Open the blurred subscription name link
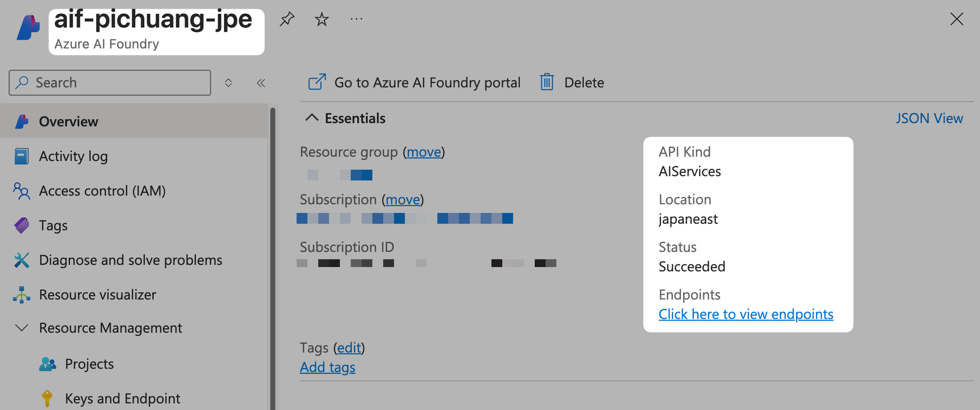 [x=405, y=218]
